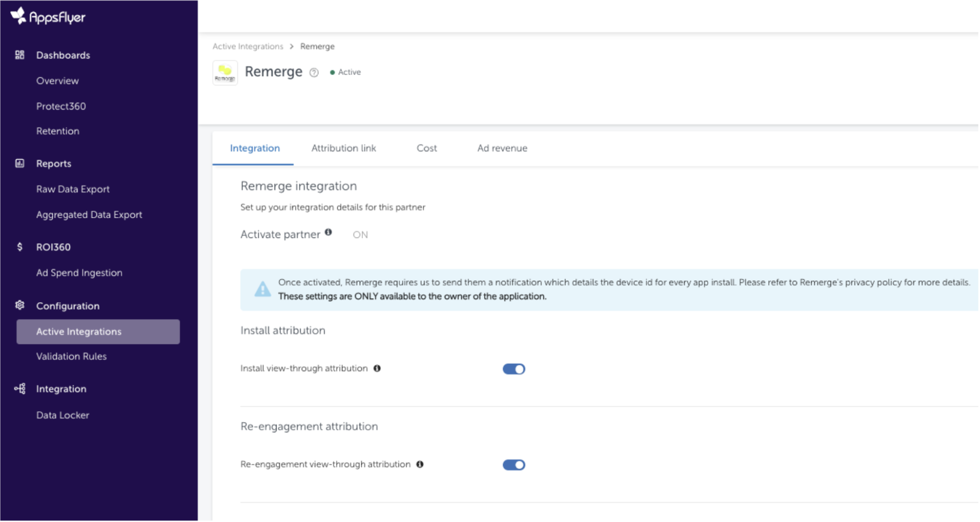Click the info icon next to Activate partner
Screen dimensions: 980x522
click(329, 232)
